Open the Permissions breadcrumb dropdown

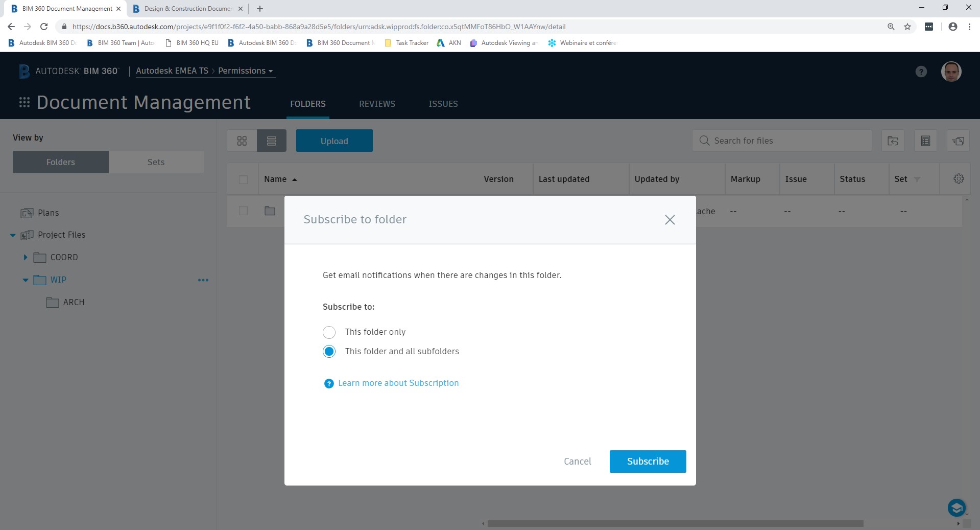click(x=271, y=71)
